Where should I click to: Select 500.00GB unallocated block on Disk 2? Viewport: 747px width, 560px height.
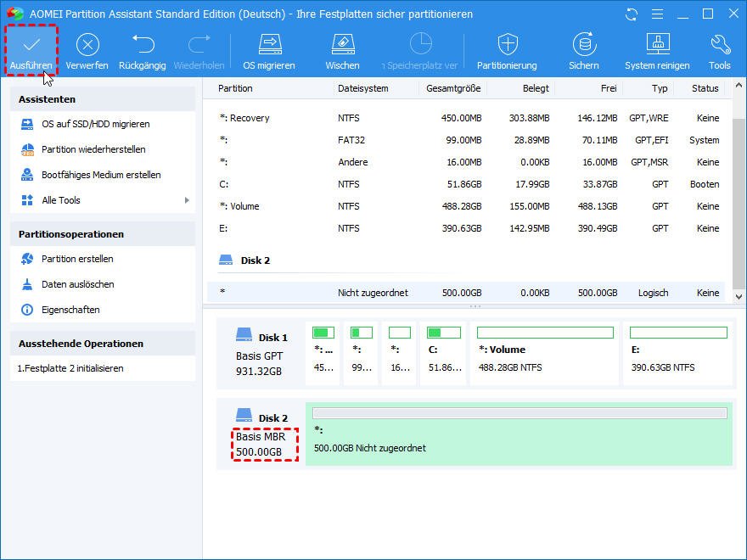point(519,434)
